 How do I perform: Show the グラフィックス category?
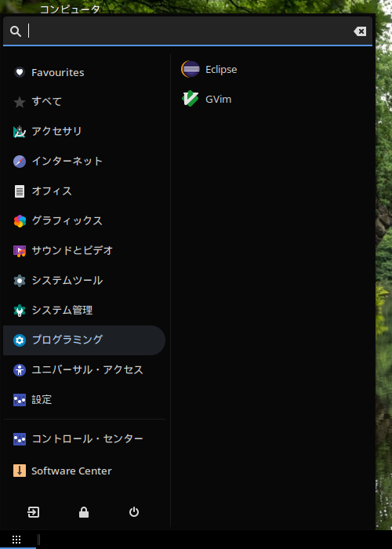click(x=84, y=221)
